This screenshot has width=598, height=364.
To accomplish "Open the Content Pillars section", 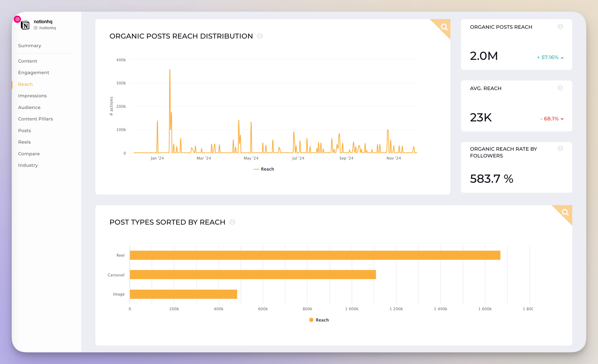I will coord(35,119).
